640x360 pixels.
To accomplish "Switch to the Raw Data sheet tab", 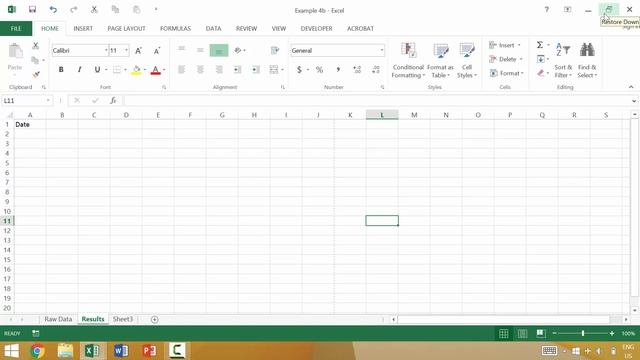I will (x=58, y=319).
